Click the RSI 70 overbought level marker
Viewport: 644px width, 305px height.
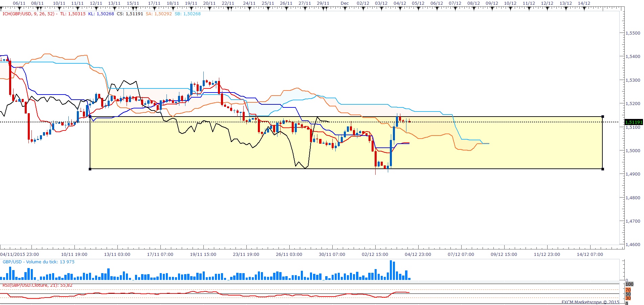[x=628, y=290]
